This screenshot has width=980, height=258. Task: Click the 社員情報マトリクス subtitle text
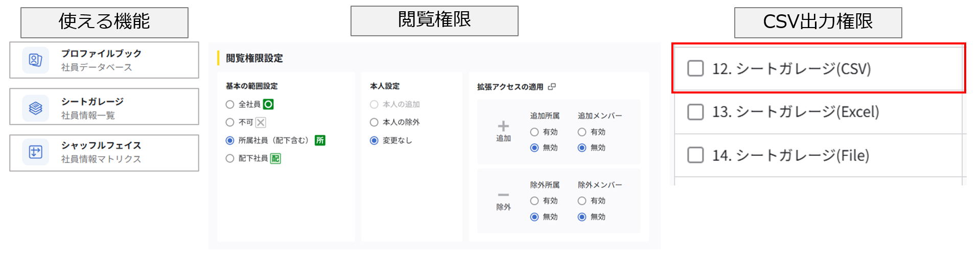101,159
